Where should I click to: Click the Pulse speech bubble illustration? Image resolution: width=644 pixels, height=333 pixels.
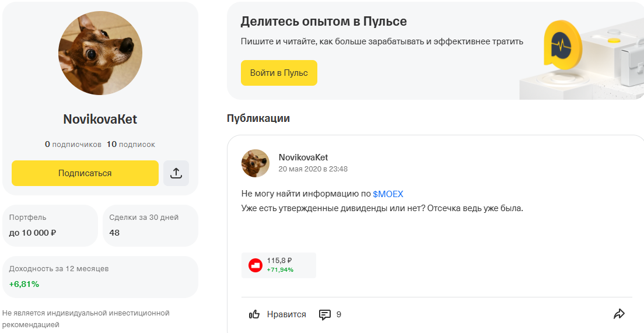(x=561, y=44)
